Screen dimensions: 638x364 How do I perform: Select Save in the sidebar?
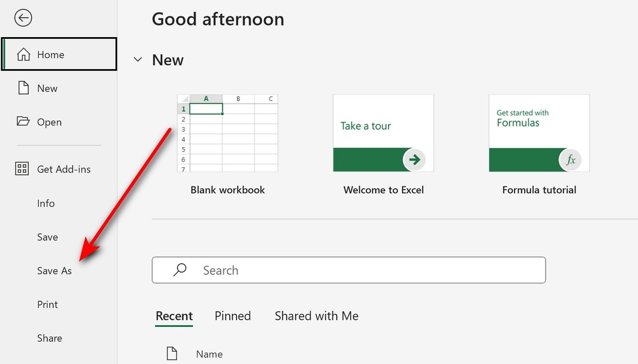(x=47, y=237)
